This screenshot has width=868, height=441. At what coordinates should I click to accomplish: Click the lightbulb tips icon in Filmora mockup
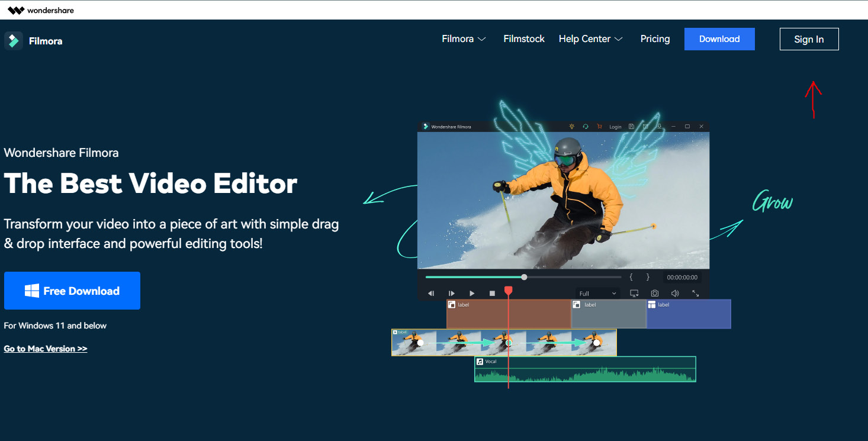[572, 127]
